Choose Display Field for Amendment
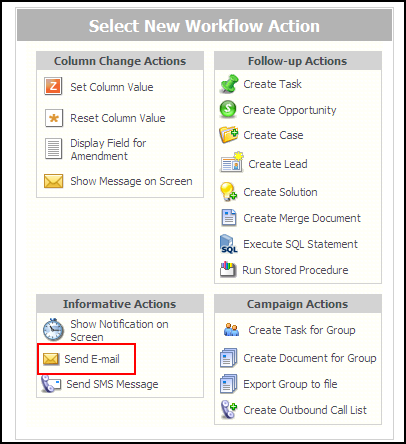The height and width of the screenshot is (444, 406). (108, 149)
